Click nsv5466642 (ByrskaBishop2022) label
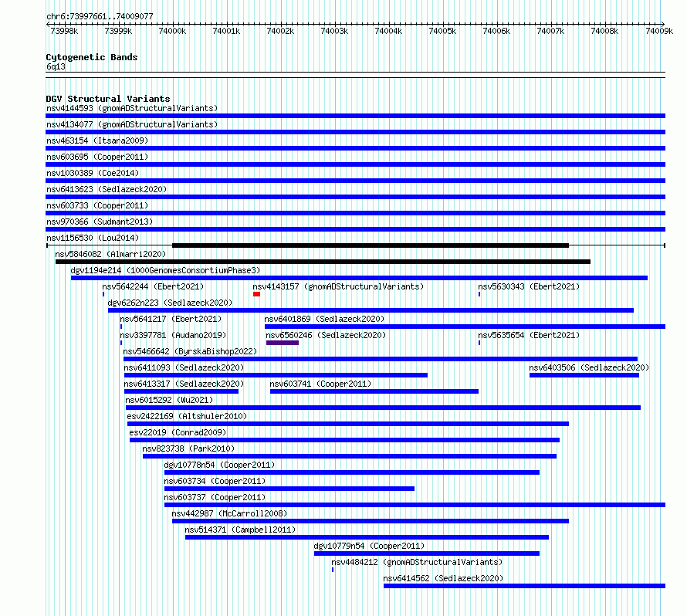 (190, 351)
